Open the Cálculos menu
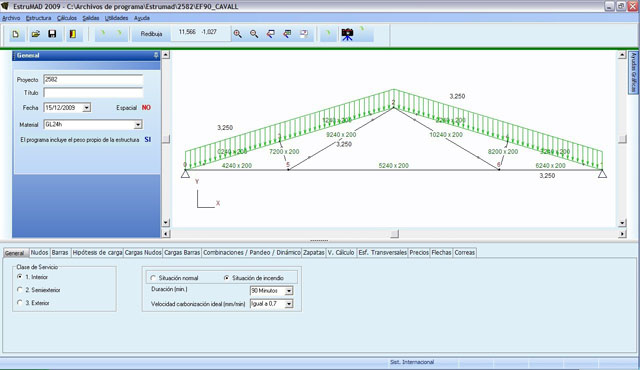 (x=67, y=18)
